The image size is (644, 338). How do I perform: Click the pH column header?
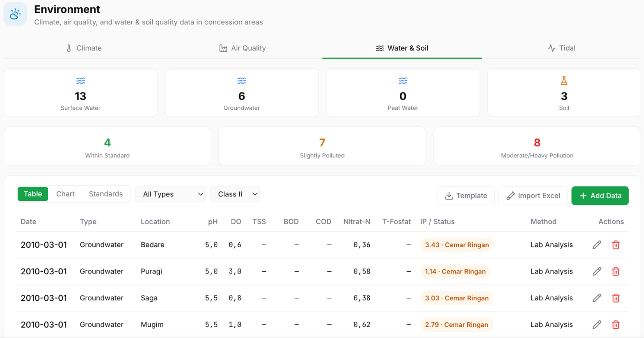point(213,222)
